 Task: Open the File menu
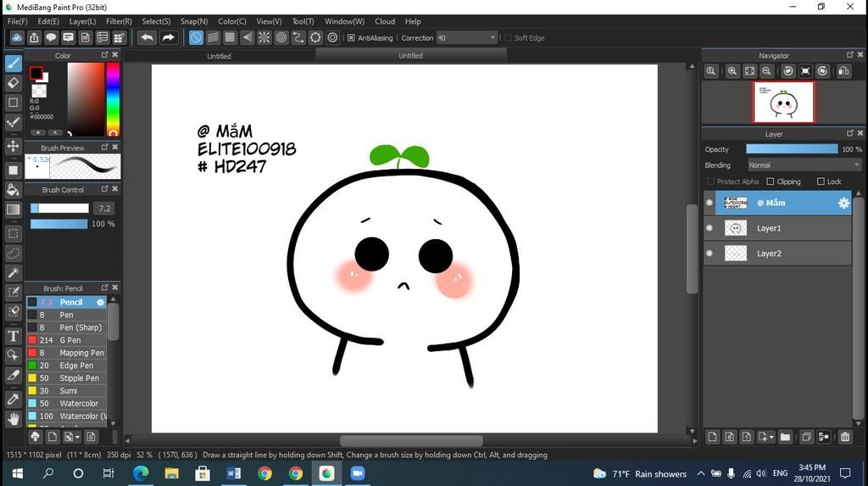pyautogui.click(x=17, y=21)
